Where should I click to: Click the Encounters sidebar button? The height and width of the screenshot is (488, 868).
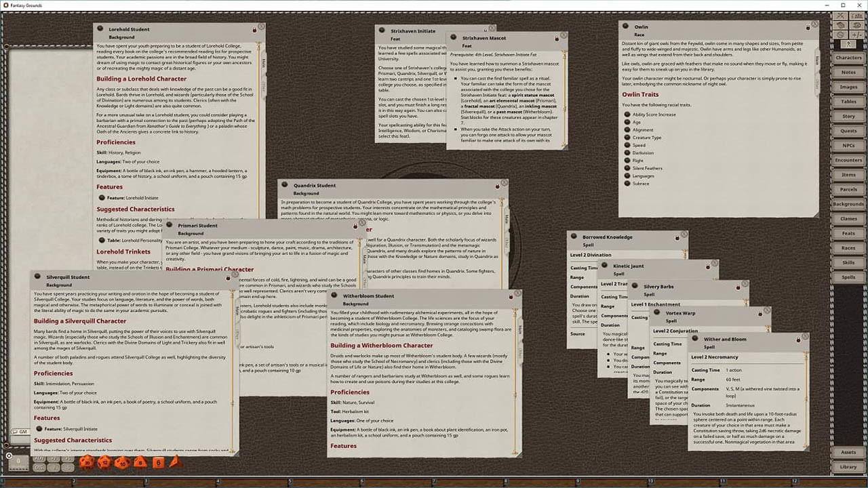point(848,160)
